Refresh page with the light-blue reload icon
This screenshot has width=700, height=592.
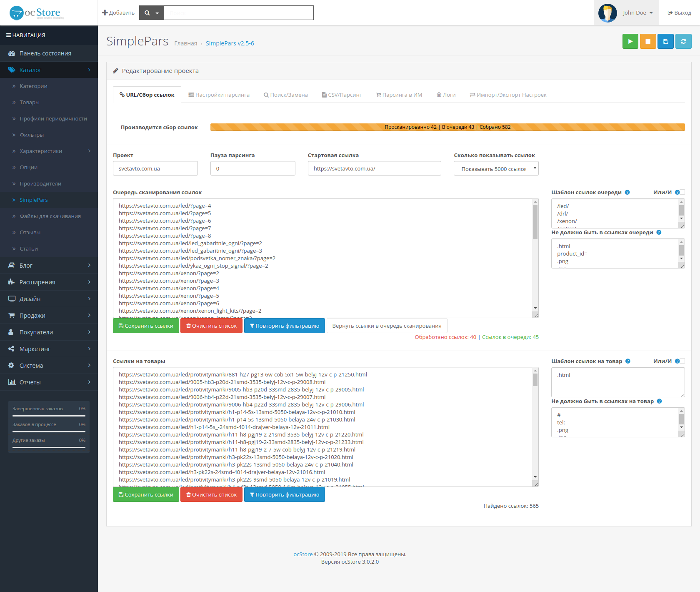[683, 41]
